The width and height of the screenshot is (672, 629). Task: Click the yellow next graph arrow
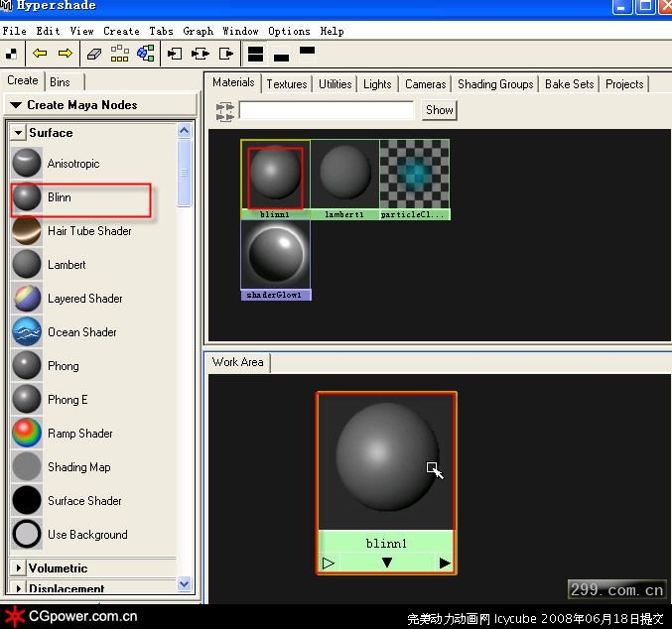[66, 53]
